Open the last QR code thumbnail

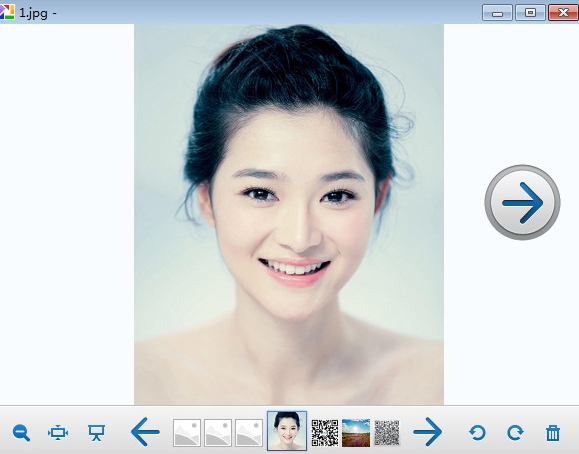387,433
